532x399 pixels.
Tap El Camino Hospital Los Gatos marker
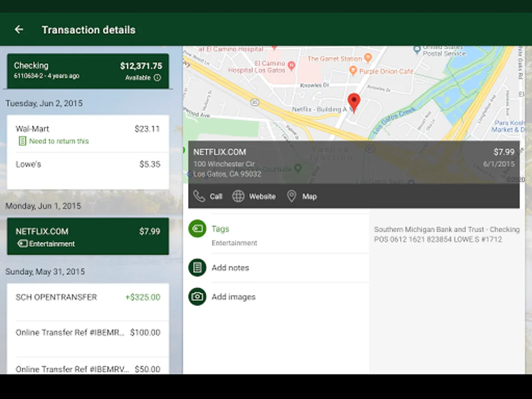click(x=291, y=66)
